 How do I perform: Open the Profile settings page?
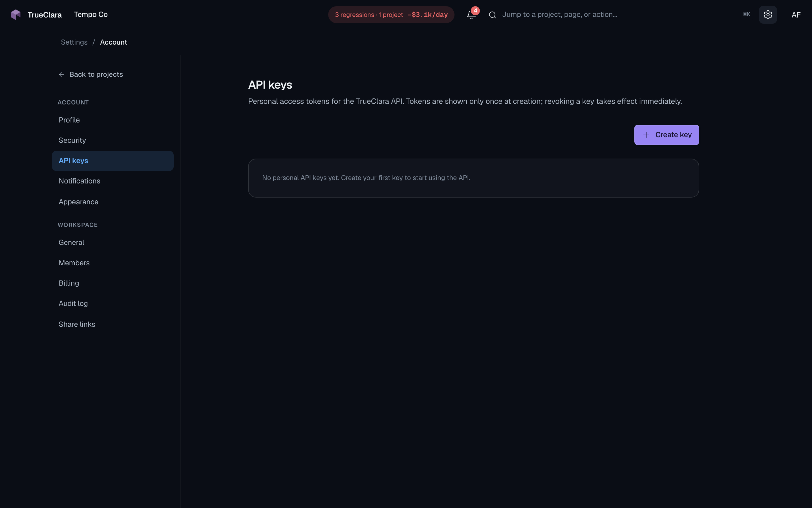[x=113, y=120]
